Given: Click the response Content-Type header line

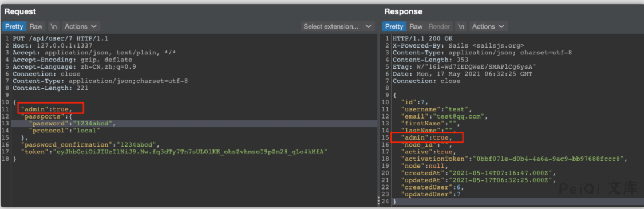Looking at the screenshot, I should point(482,53).
